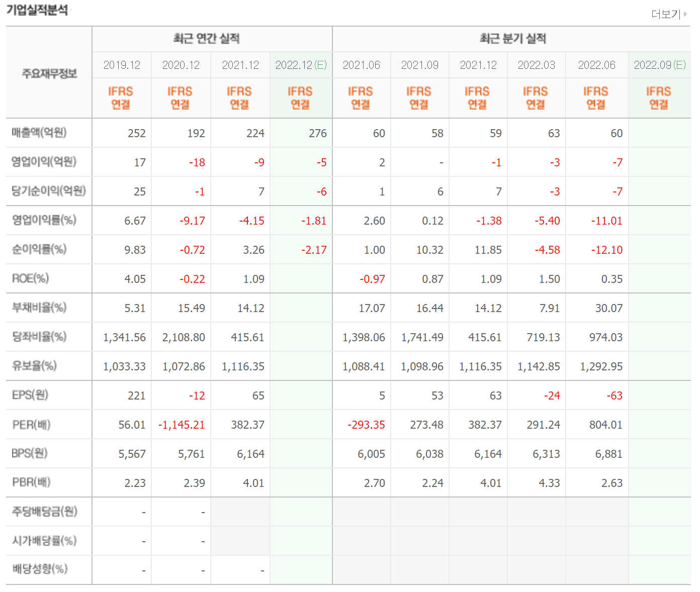
Task: Click the 당좌비율 value 2,108.80
Action: pos(185,337)
